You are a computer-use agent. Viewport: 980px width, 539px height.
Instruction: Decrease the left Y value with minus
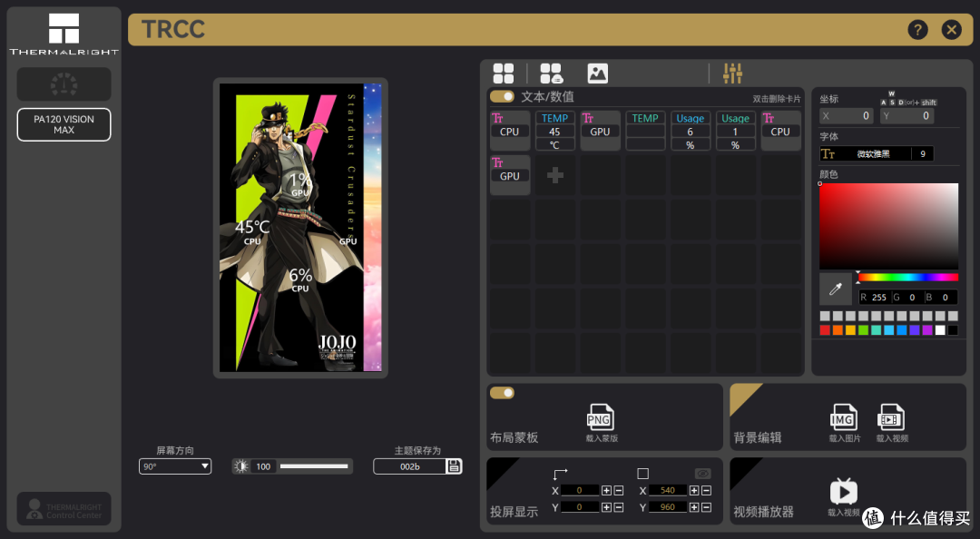pyautogui.click(x=618, y=507)
